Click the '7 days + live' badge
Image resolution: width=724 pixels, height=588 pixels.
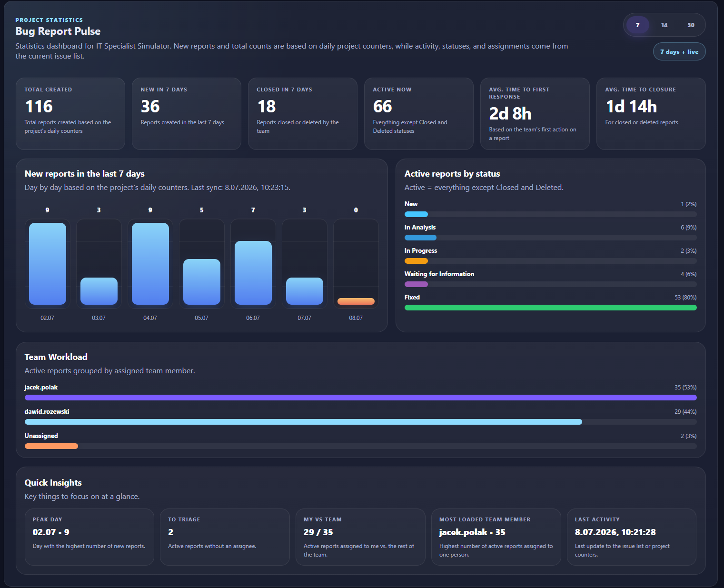[679, 52]
